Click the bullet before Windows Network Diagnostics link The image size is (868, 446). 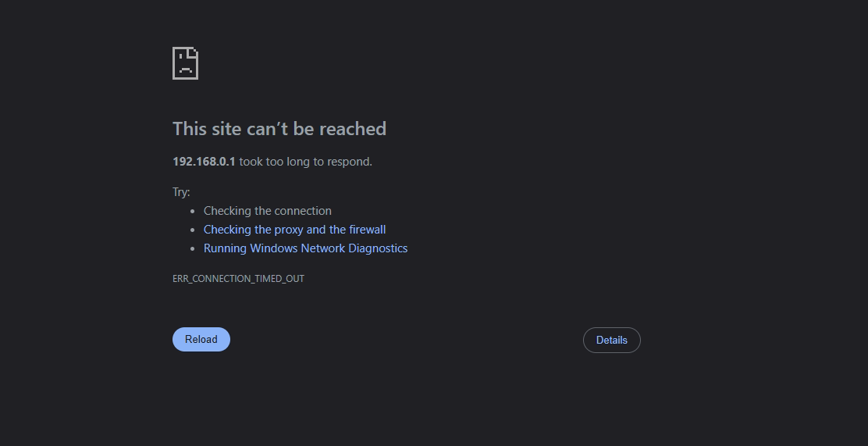pyautogui.click(x=193, y=248)
